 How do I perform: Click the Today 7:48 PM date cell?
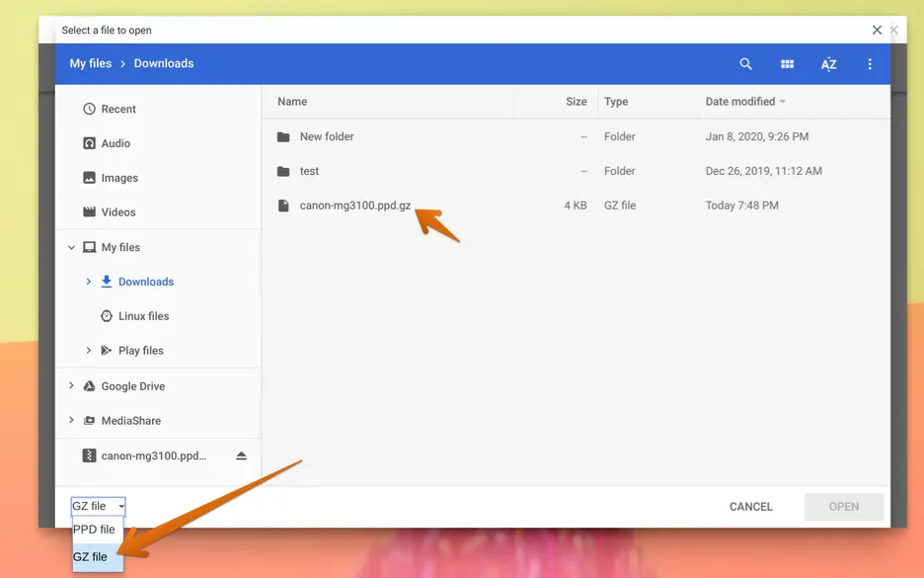click(742, 206)
